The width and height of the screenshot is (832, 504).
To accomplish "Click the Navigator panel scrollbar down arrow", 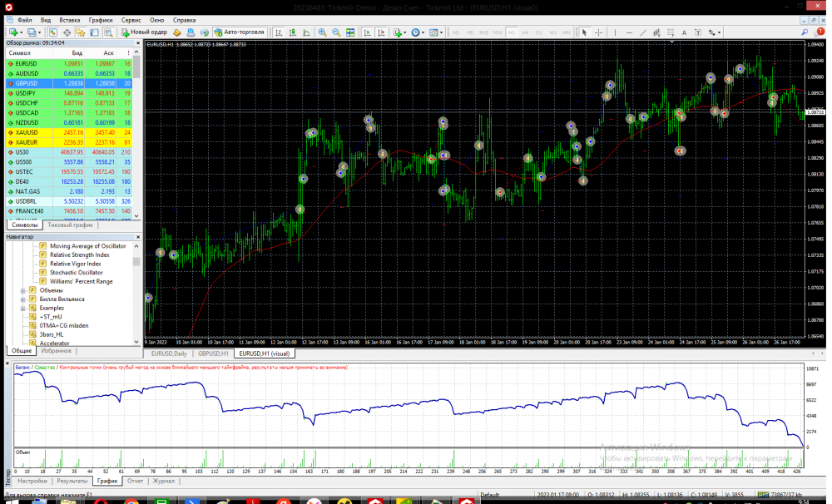I will pos(136,343).
